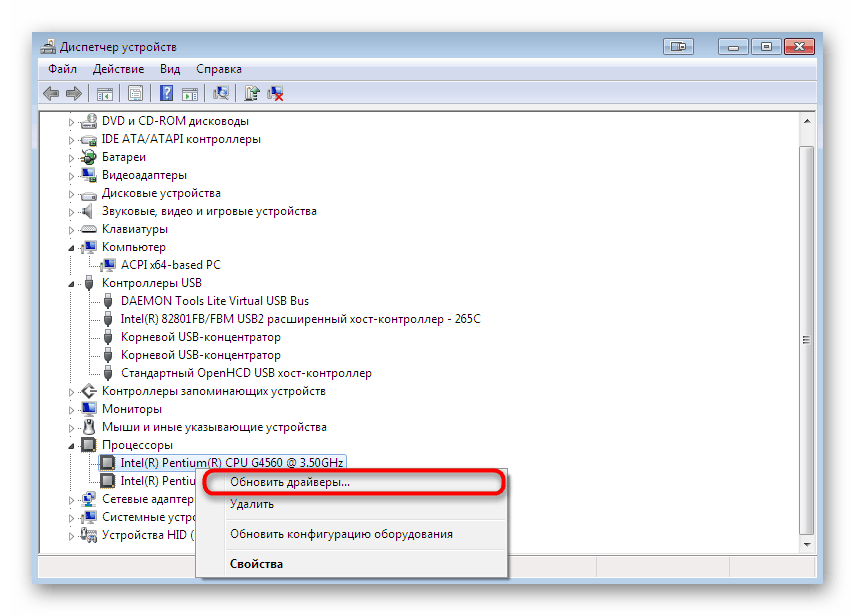Expand the Видеоадаптеры node arrow

(71, 176)
